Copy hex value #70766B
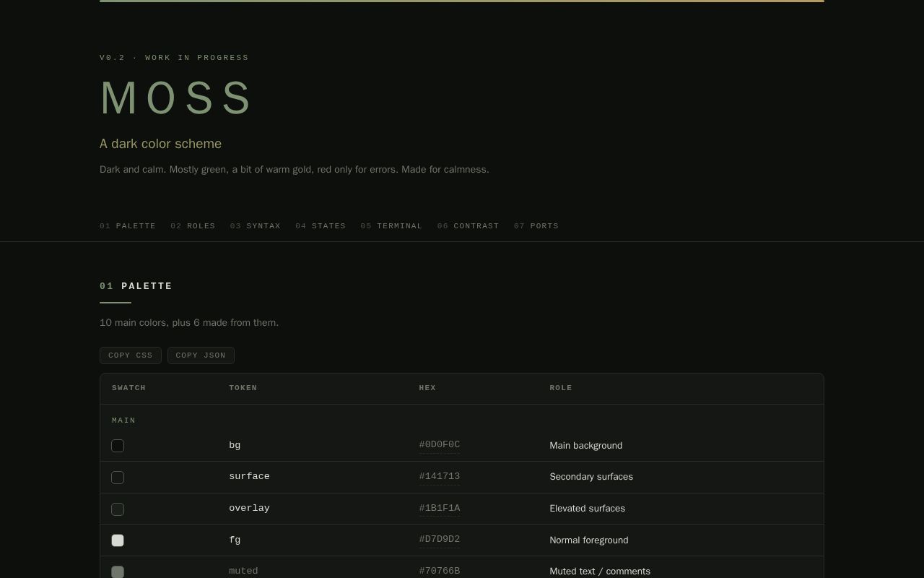This screenshot has height=578, width=924. coord(440,571)
